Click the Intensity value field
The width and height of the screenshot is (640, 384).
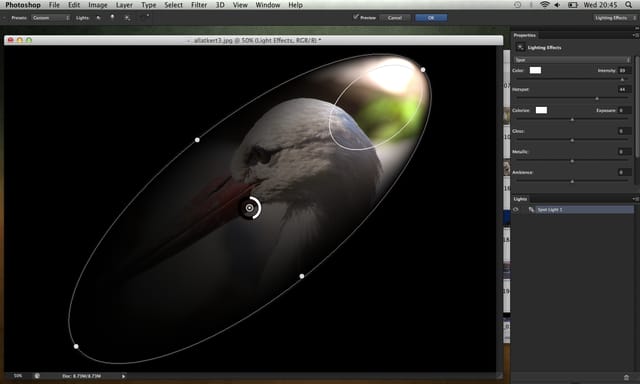pos(624,70)
